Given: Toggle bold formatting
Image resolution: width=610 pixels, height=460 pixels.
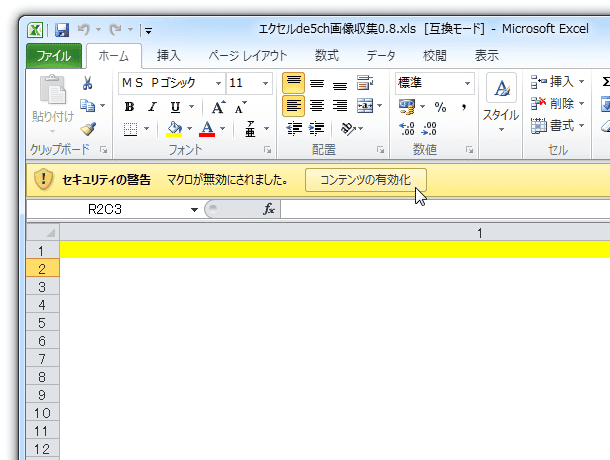Looking at the screenshot, I should tap(130, 107).
